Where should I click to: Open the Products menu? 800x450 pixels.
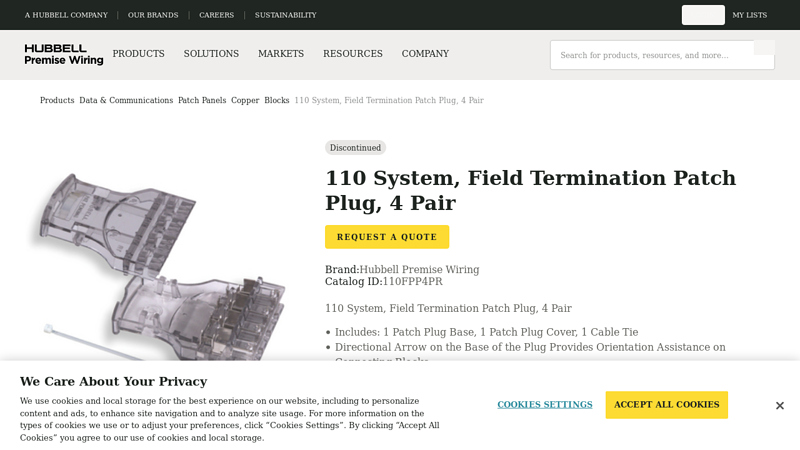click(x=138, y=54)
